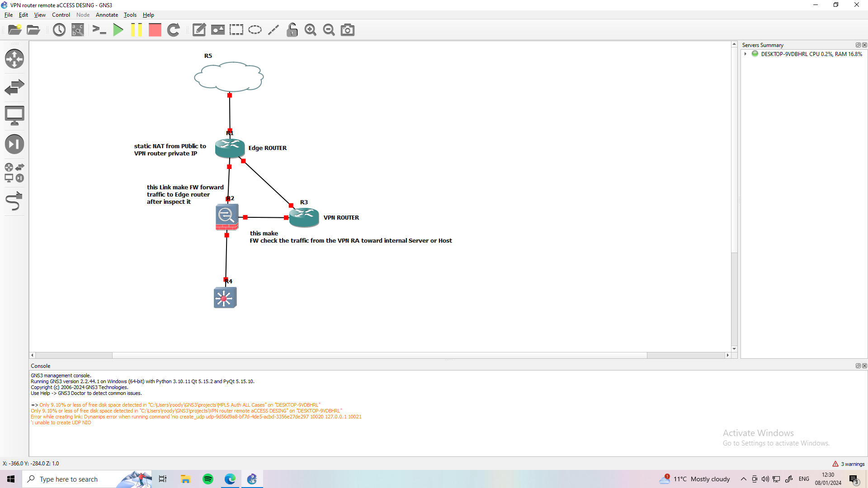This screenshot has height=488, width=868.
Task: Expand the DESKTOP-9VDBHRL server entry
Action: 745,54
